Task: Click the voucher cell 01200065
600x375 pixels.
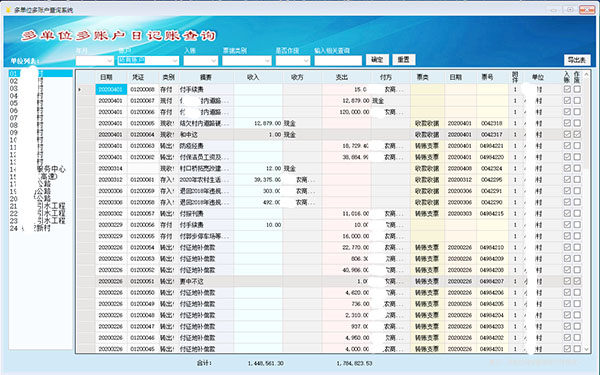Action: point(142,123)
